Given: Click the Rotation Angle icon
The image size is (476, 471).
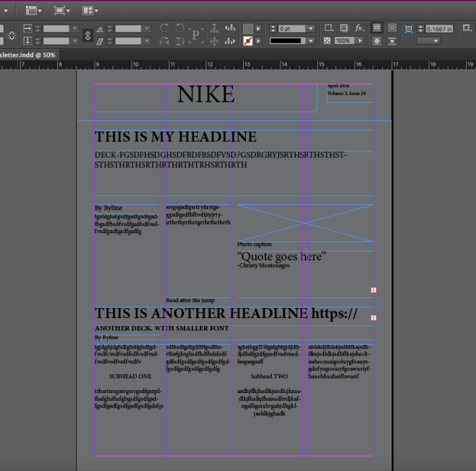Looking at the screenshot, I should (100, 29).
